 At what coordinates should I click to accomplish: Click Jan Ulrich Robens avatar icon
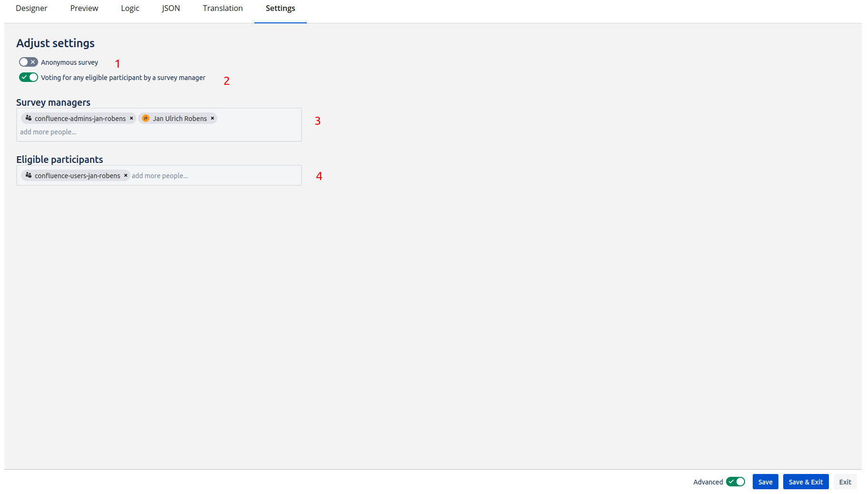pyautogui.click(x=146, y=118)
